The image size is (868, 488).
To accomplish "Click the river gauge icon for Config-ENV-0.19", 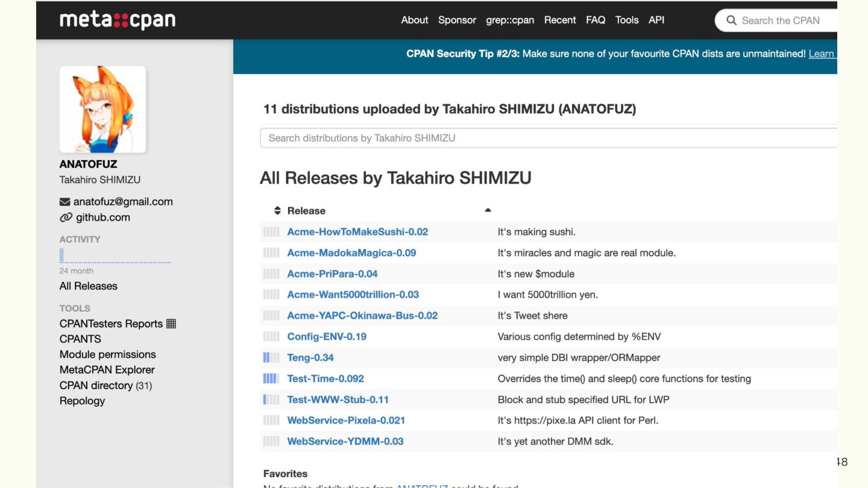I will tap(271, 337).
